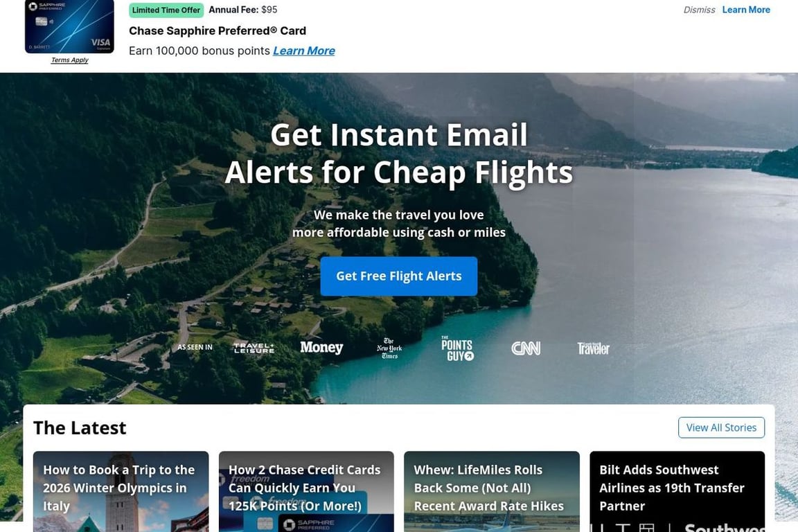Click the Chase Sapphire card image
The image size is (798, 532).
click(x=69, y=26)
